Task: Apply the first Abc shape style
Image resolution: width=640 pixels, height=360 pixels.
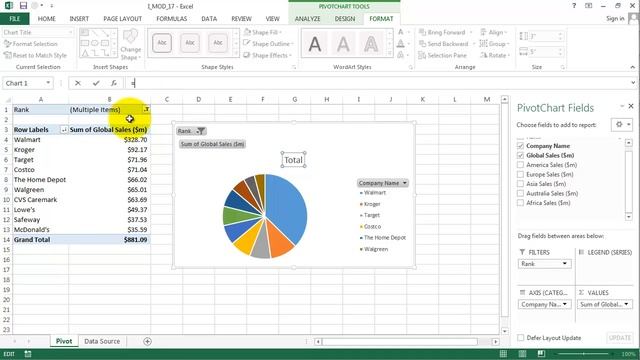Action: tap(162, 42)
